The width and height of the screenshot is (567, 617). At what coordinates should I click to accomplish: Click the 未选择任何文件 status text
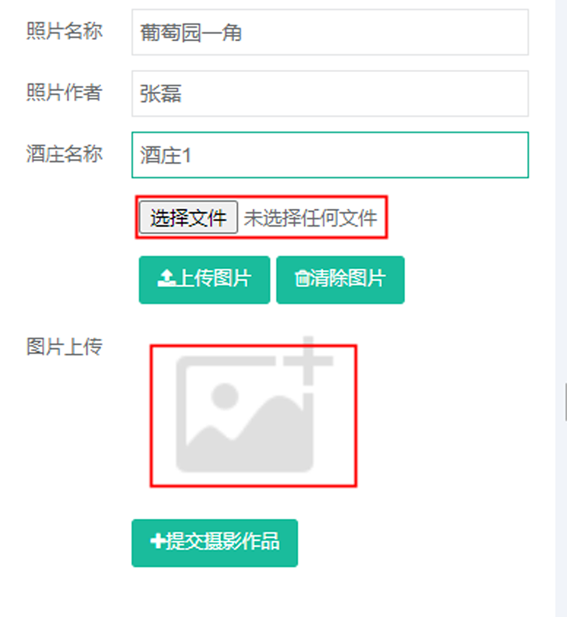click(x=310, y=218)
